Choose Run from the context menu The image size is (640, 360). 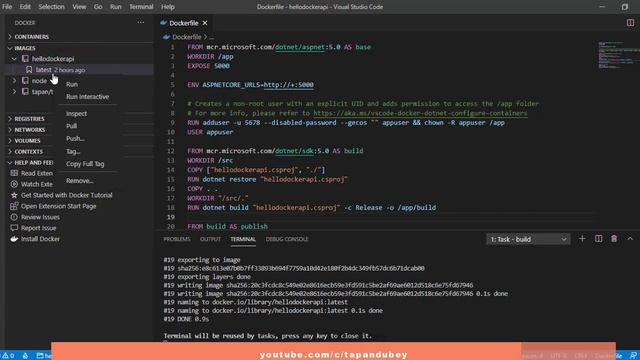coord(72,84)
